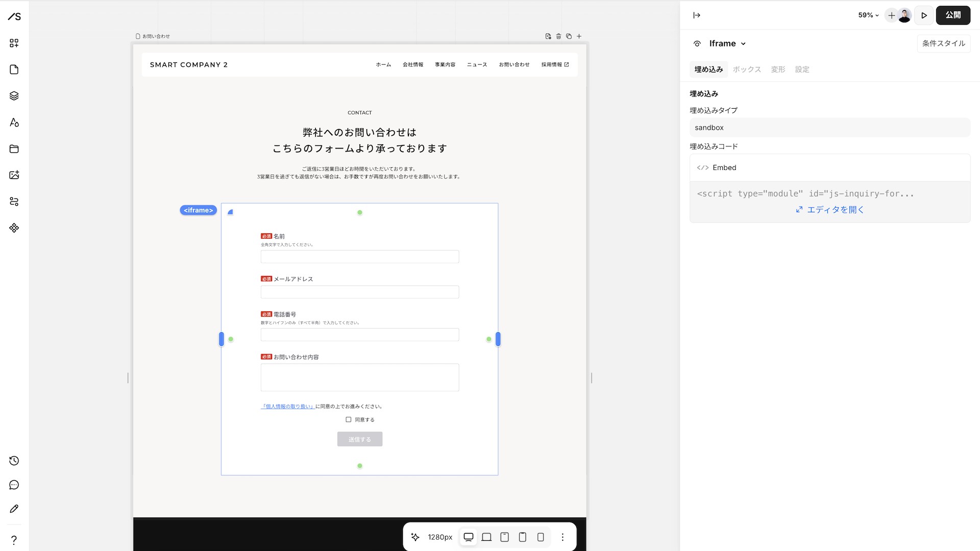Image resolution: width=980 pixels, height=551 pixels.
Task: Select the 埋め込み tab
Action: pos(708,69)
